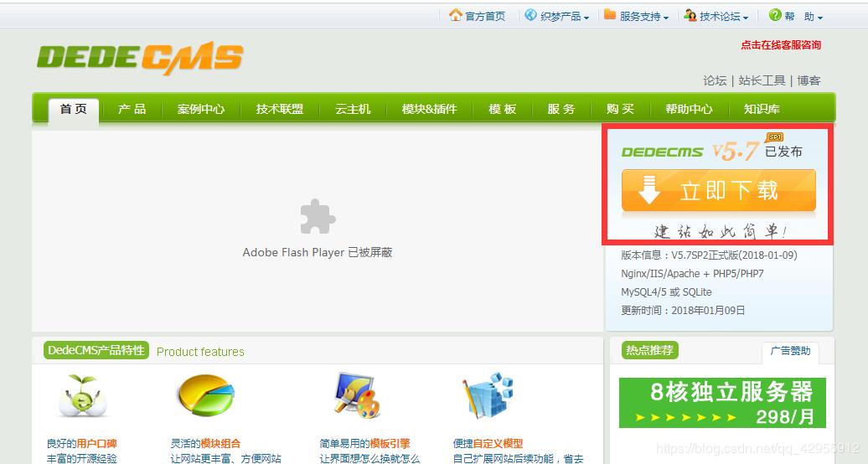The width and height of the screenshot is (868, 464).
Task: Select the 首页 navigation tab
Action: click(74, 109)
